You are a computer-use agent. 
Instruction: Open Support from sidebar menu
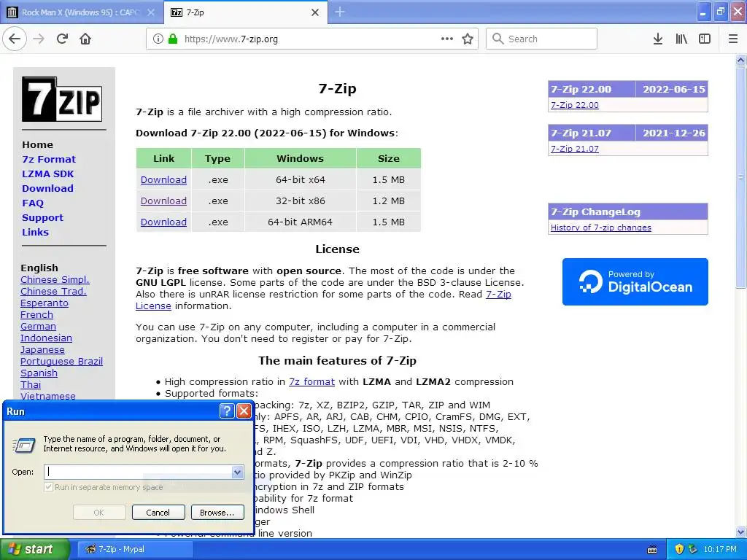click(x=42, y=217)
